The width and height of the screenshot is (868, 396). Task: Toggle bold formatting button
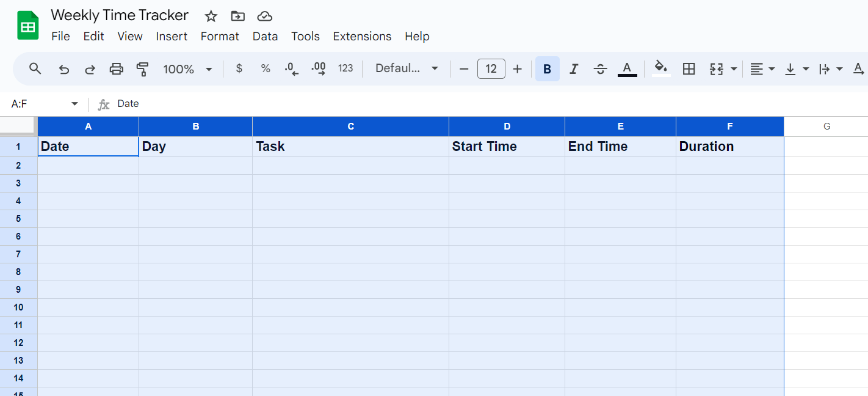[548, 69]
